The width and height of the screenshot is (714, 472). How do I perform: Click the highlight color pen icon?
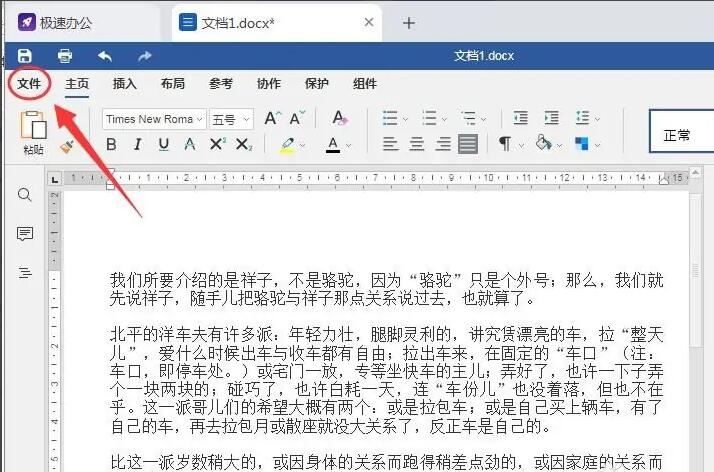[x=287, y=145]
